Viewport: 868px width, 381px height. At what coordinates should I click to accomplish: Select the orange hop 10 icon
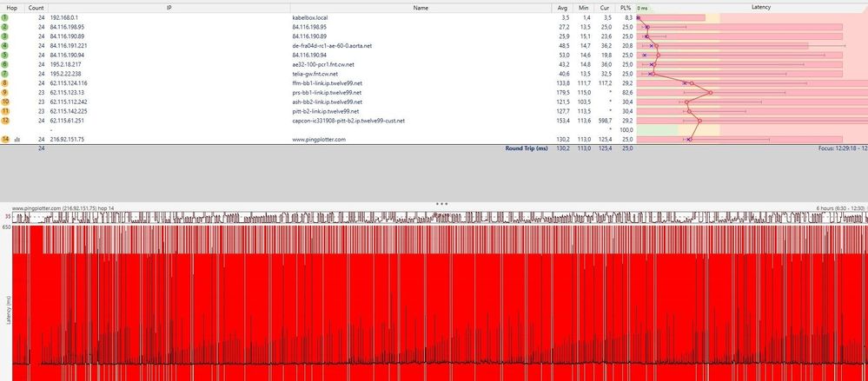click(5, 102)
